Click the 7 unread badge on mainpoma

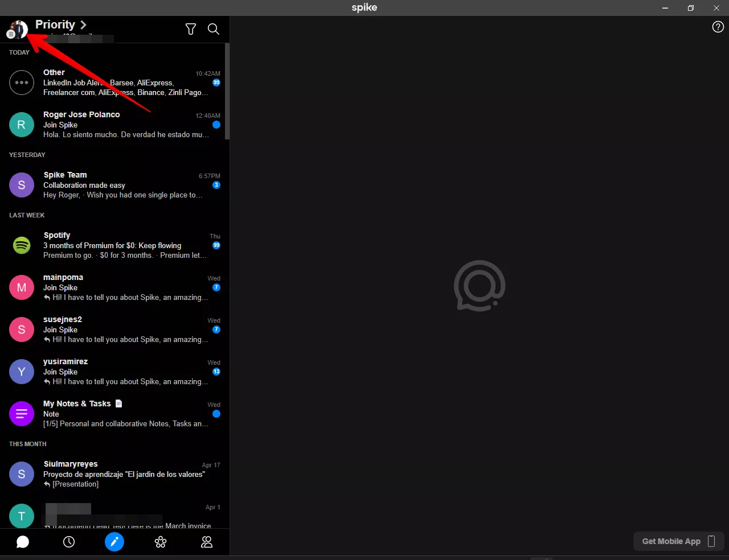[x=216, y=287]
